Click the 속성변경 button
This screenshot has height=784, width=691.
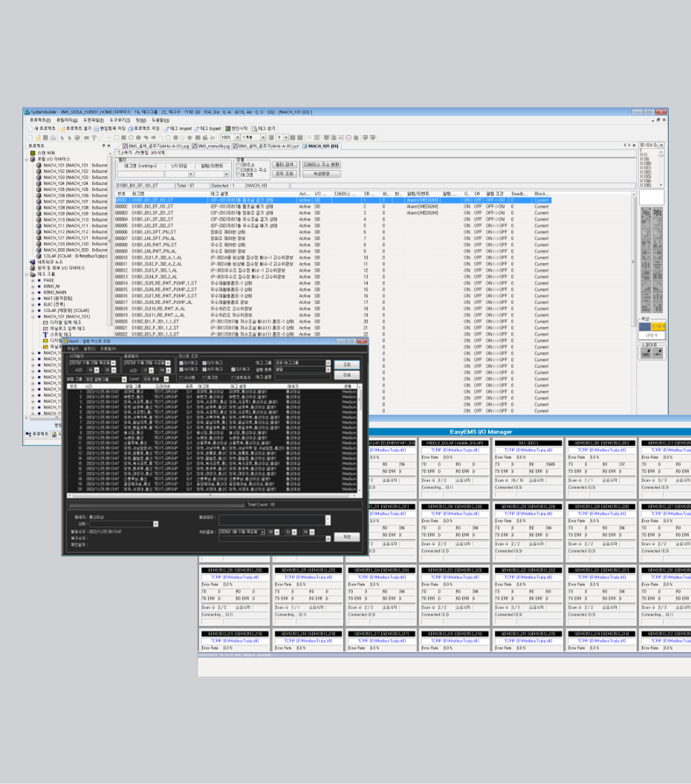point(322,173)
